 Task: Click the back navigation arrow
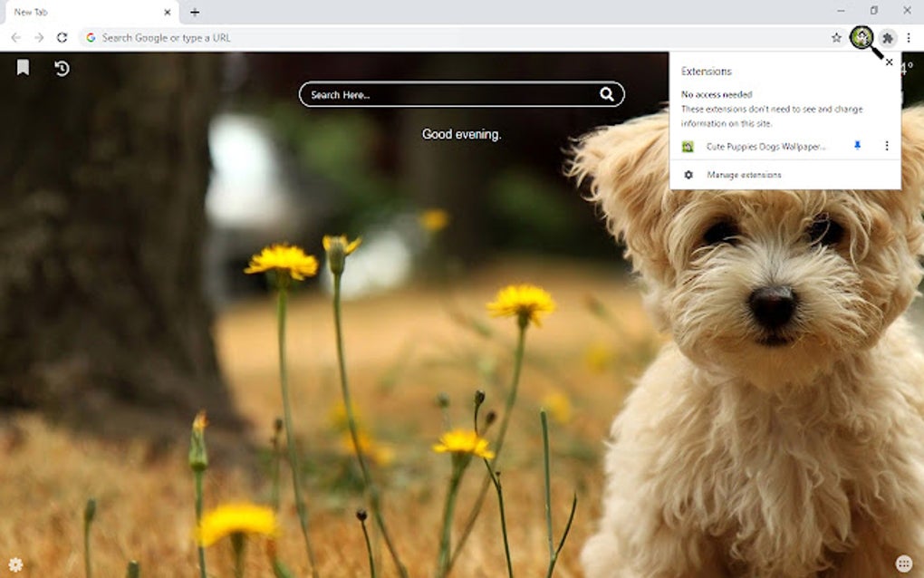(15, 38)
